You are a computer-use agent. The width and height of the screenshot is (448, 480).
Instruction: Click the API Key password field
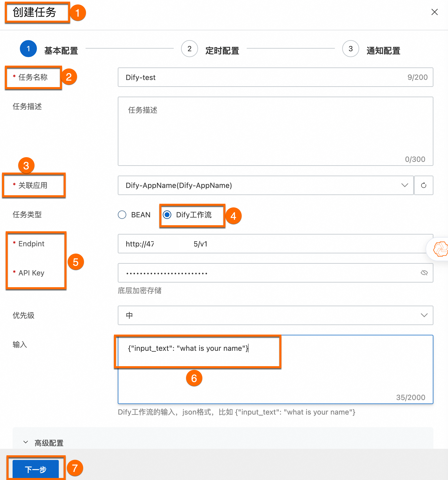266,273
